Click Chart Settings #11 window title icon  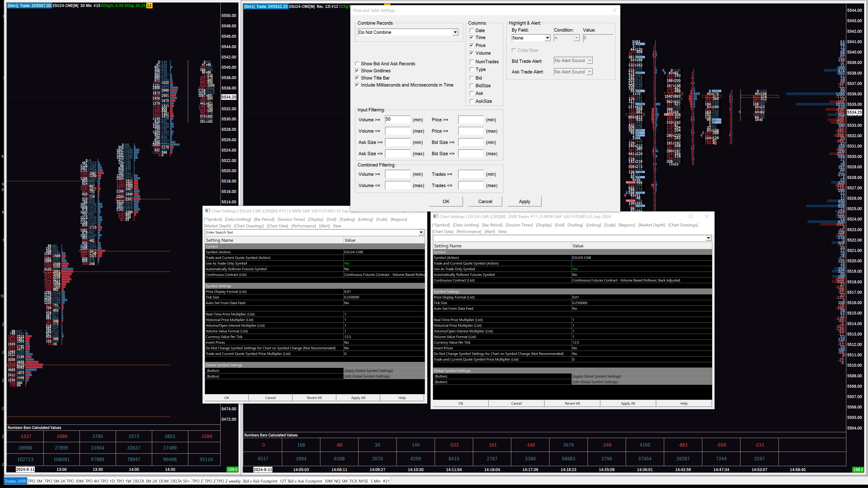click(x=435, y=217)
